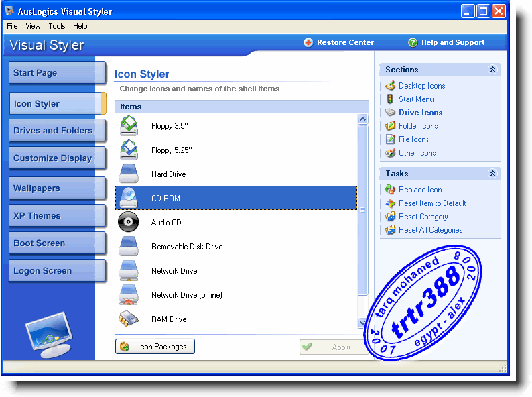Viewport: 532px width, 397px height.
Task: Click the Reset All Categories link
Action: point(431,230)
